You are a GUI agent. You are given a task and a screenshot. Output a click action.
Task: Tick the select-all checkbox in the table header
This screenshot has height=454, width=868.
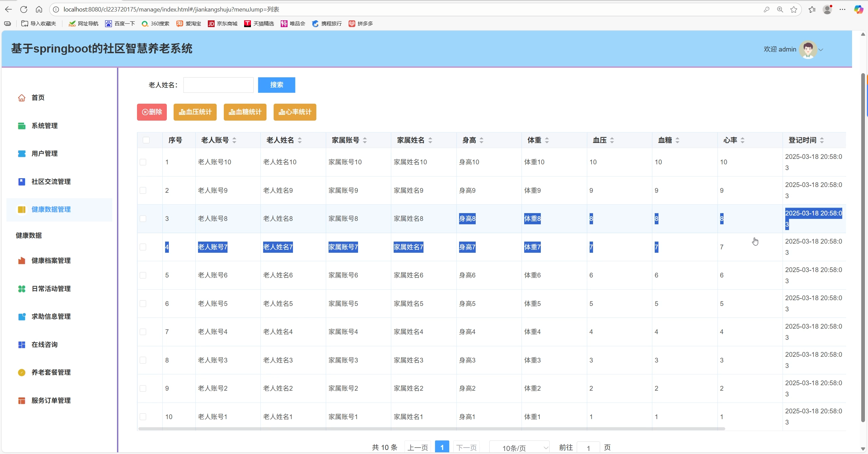(146, 140)
